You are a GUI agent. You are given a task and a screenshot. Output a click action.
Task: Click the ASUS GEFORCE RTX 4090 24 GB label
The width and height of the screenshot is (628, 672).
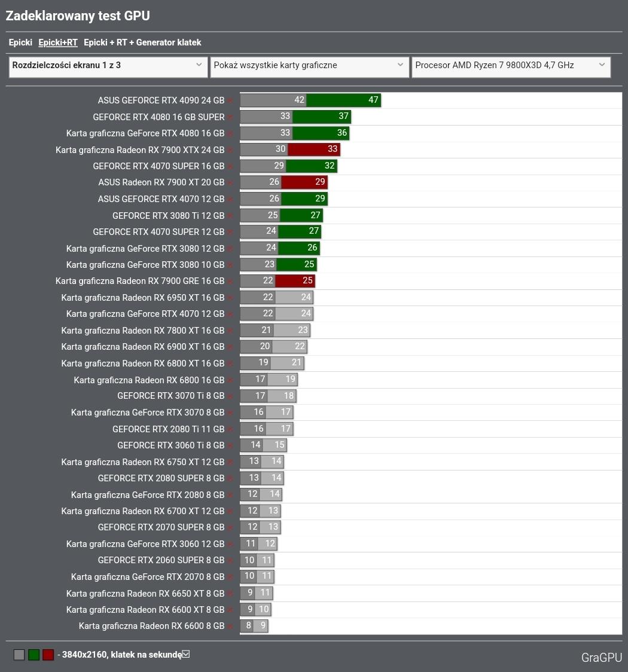[x=161, y=100]
